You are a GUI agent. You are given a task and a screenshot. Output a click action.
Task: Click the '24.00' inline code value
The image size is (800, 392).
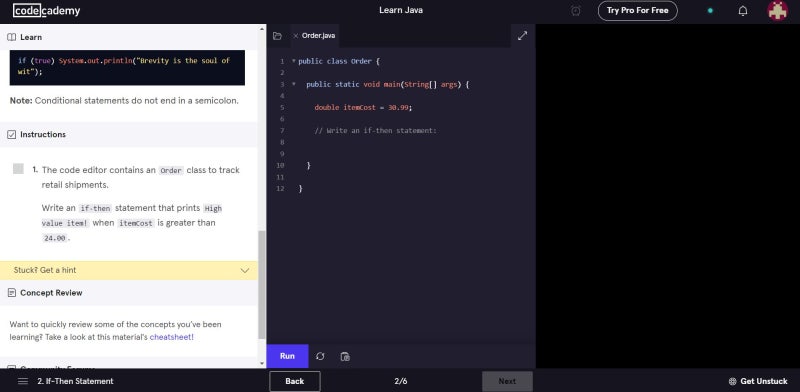click(x=55, y=238)
